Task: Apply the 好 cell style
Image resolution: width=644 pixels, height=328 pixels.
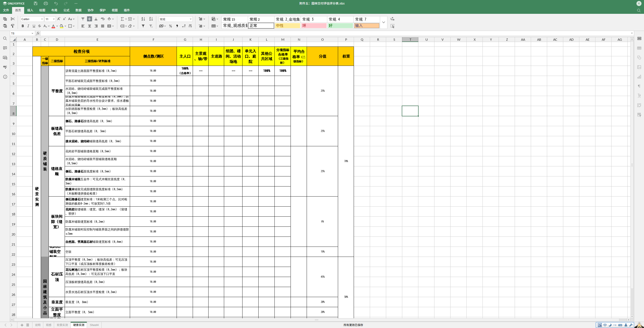Action: [340, 26]
